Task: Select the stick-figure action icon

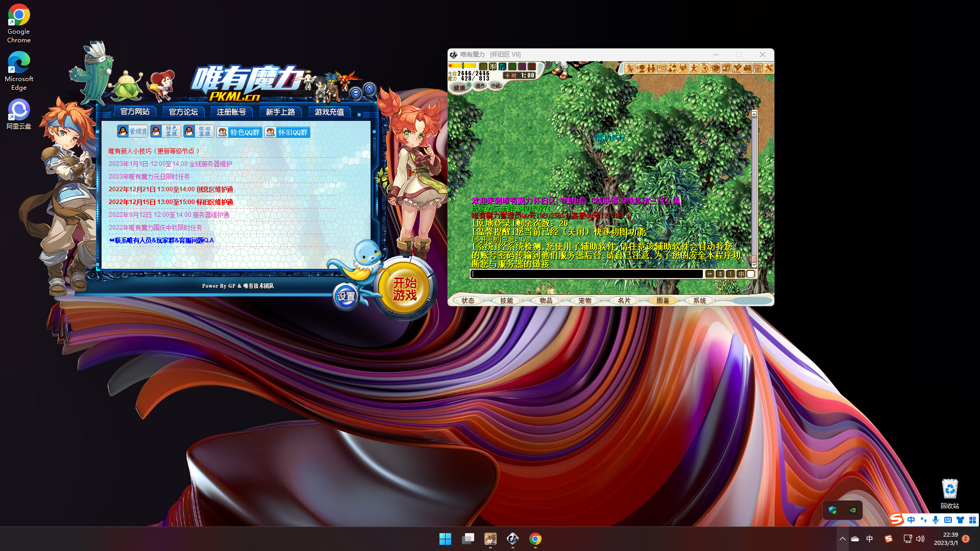Action: [694, 68]
